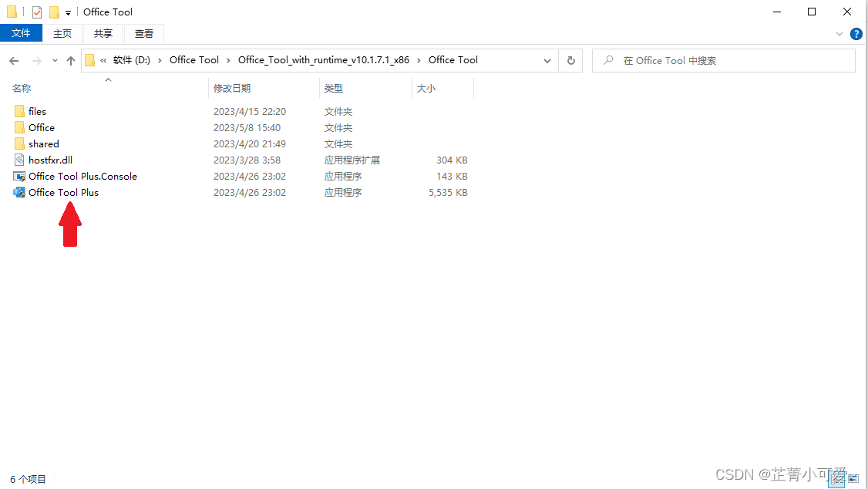Open Customize Quick Access Toolbar dropdown
868x489 pixels.
(68, 12)
